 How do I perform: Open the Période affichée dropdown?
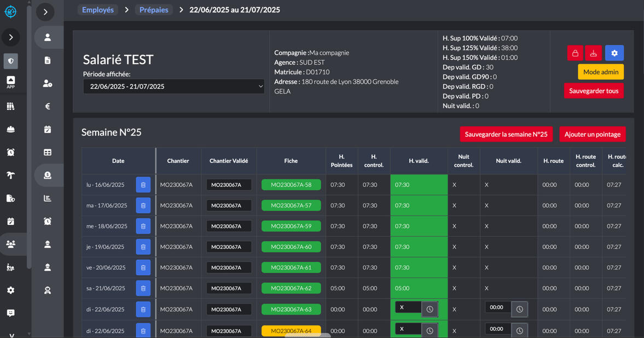tap(173, 86)
